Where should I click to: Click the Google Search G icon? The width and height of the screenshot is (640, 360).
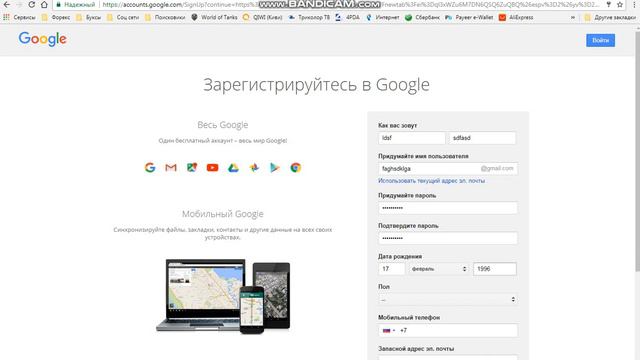tap(150, 167)
